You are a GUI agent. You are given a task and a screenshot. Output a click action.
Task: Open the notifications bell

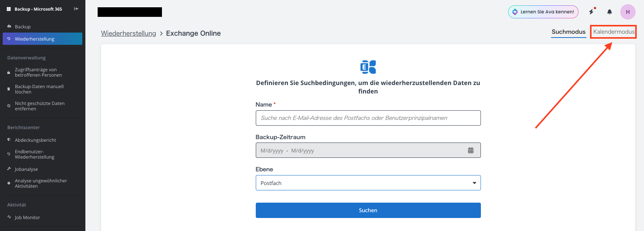610,12
